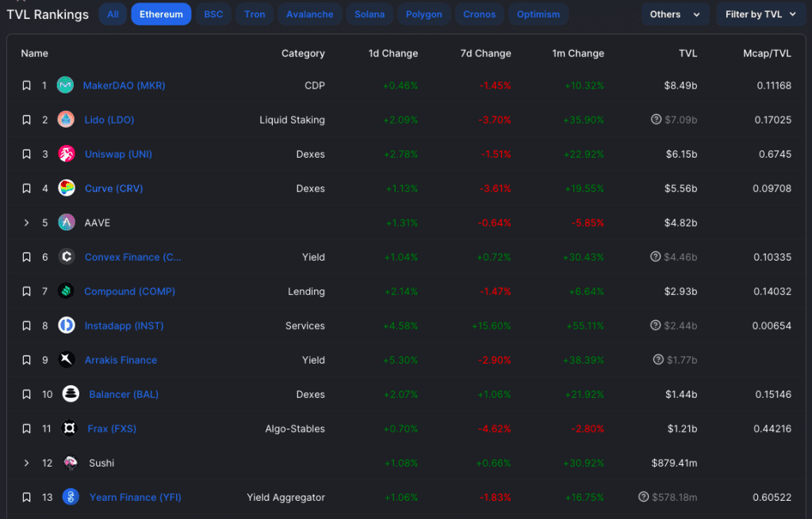Bookmark the Balancer row
Viewport: 812px width, 519px height.
coord(26,395)
